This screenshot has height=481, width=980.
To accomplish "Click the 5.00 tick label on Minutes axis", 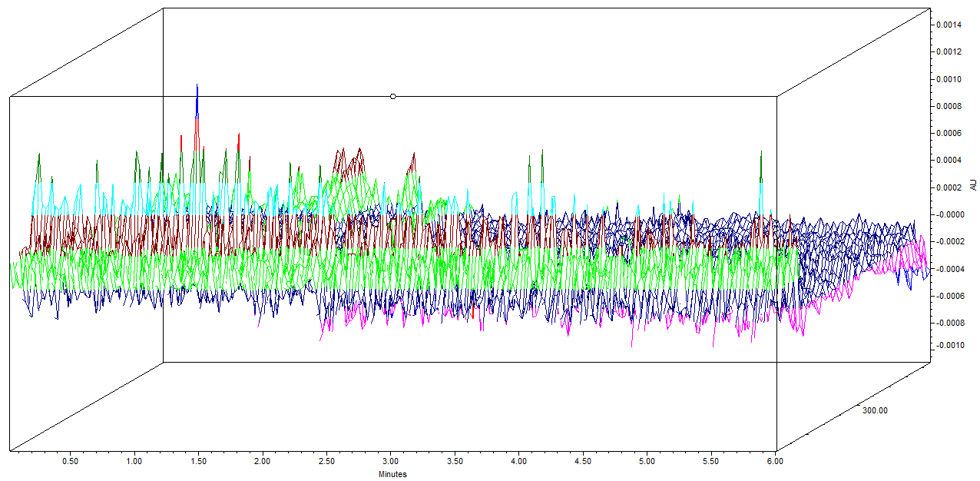I will coord(647,462).
